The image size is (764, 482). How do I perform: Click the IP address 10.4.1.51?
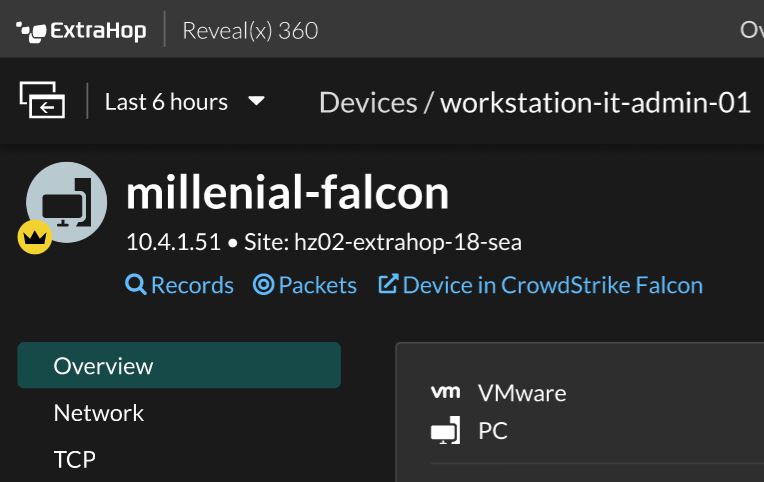pos(173,242)
